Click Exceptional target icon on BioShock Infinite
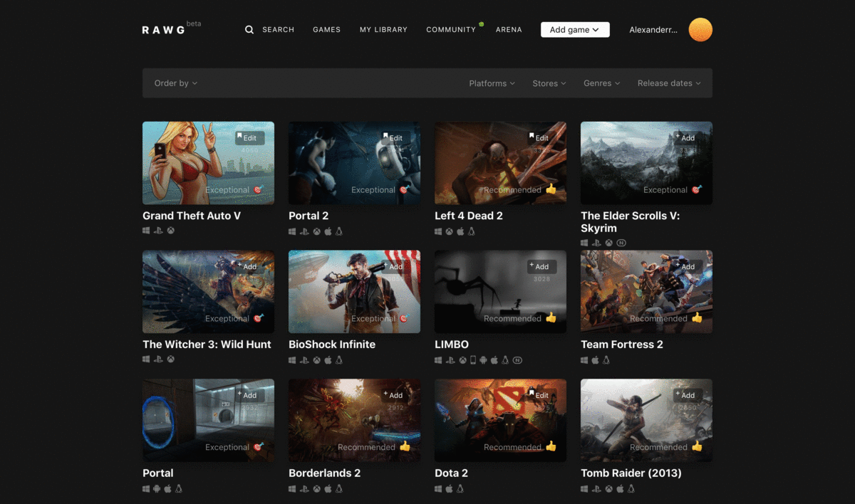 point(405,319)
